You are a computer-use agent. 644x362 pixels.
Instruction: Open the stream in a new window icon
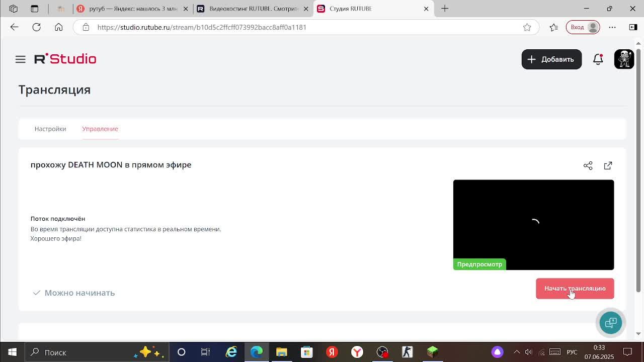[608, 165]
